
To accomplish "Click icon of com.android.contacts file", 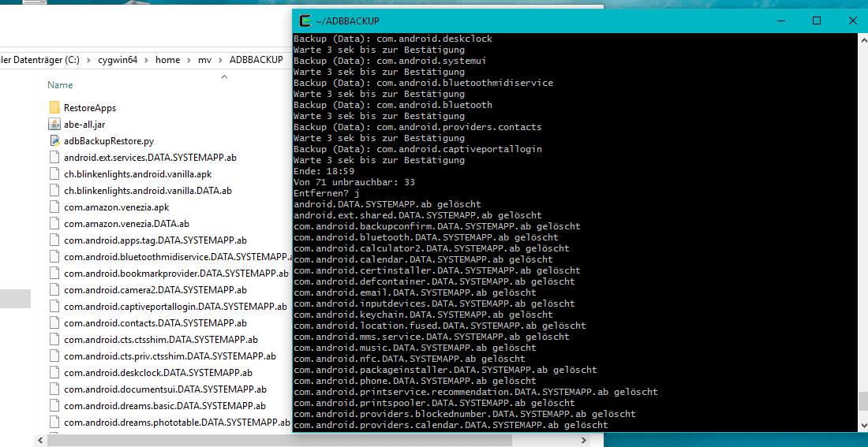I will tap(54, 322).
